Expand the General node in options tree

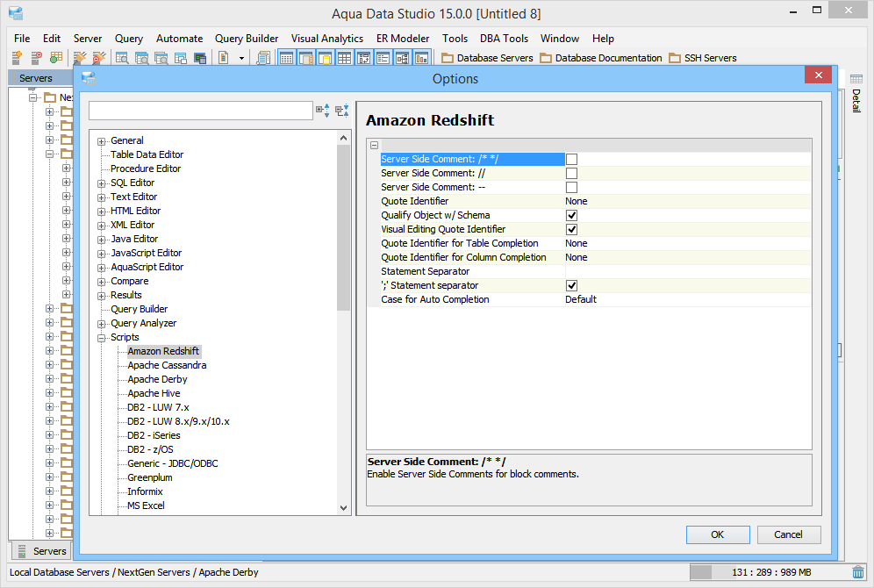[x=102, y=141]
